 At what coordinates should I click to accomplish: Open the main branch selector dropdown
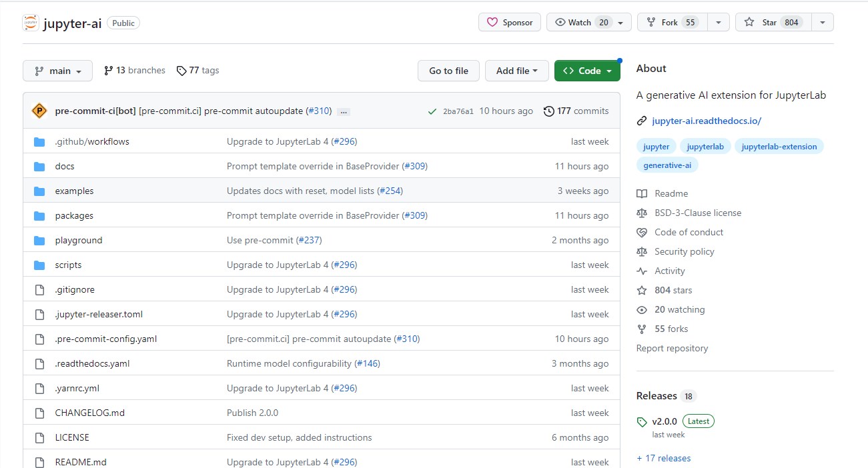(57, 71)
